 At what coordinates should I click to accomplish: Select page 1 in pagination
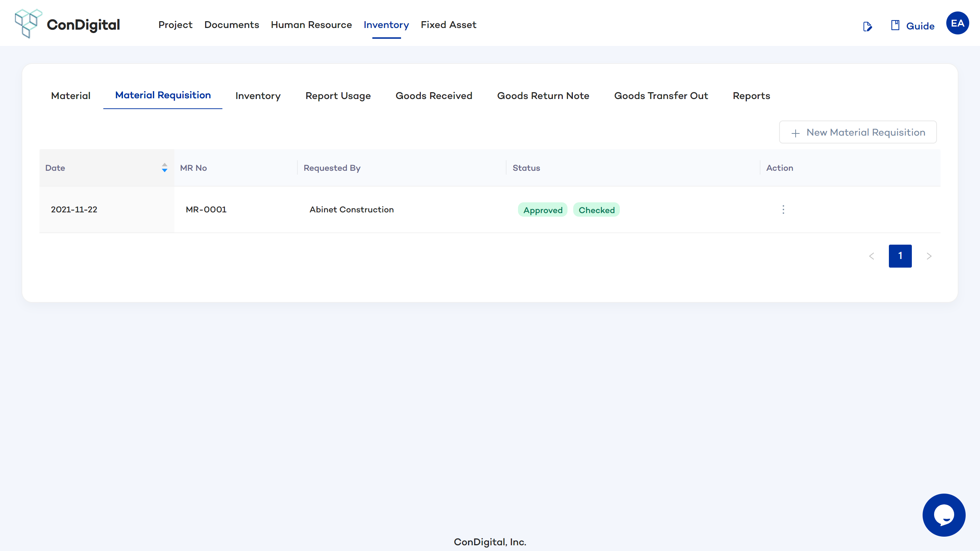point(900,256)
